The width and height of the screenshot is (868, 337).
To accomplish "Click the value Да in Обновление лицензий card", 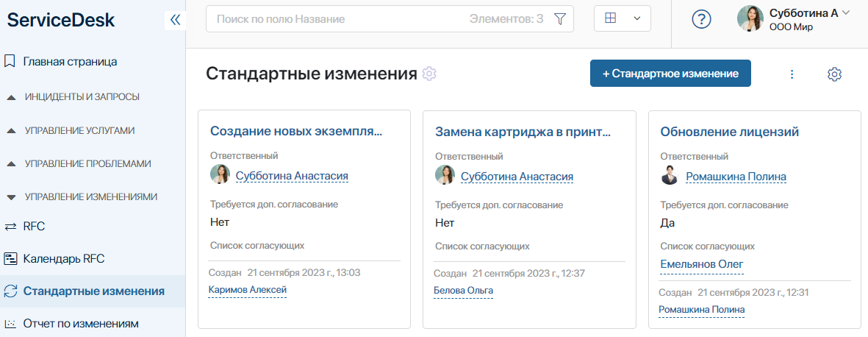I will tap(667, 223).
